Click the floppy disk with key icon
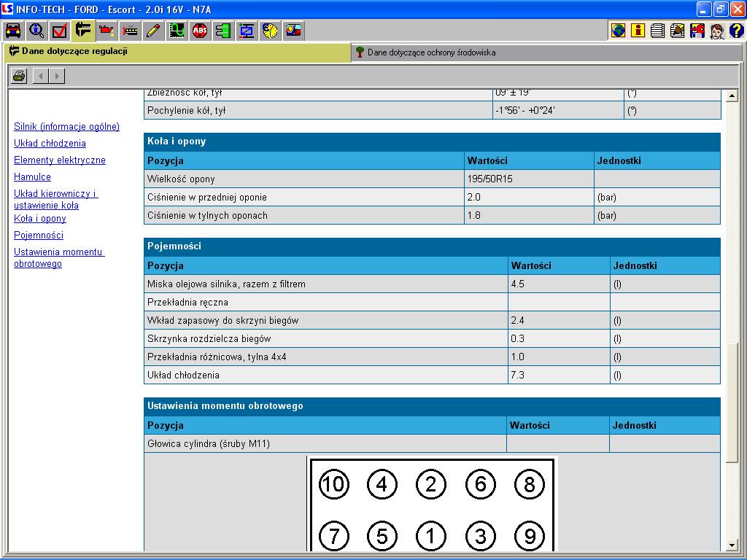The image size is (747, 560). pos(697,31)
